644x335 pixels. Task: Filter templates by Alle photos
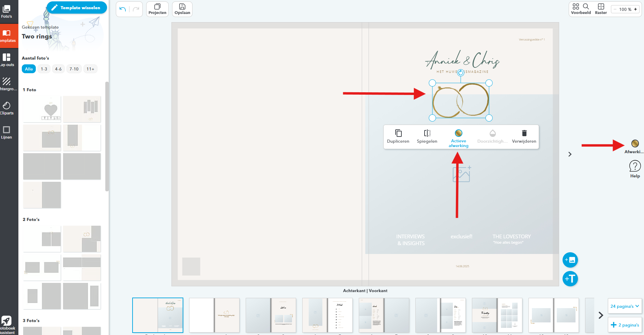[29, 69]
